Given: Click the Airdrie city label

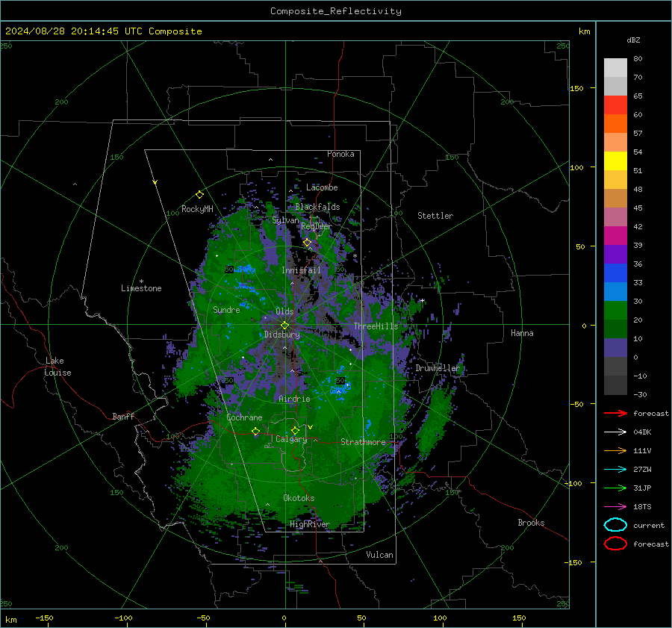Looking at the screenshot, I should tap(294, 399).
